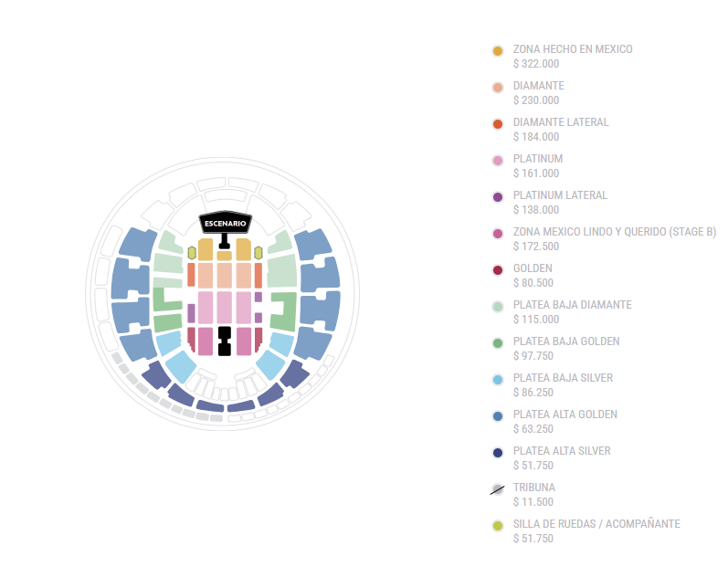Image resolution: width=728 pixels, height=567 pixels.
Task: Click the crossed-out TRIBUNA icon
Action: point(498,489)
